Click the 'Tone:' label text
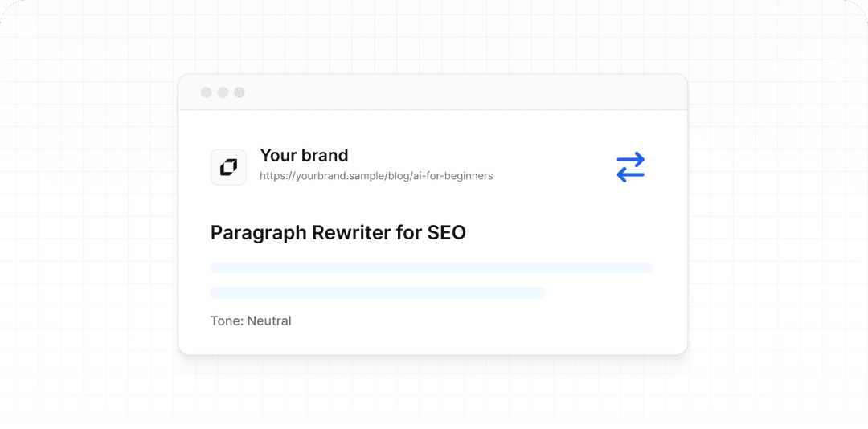The width and height of the screenshot is (868, 429). tap(227, 321)
